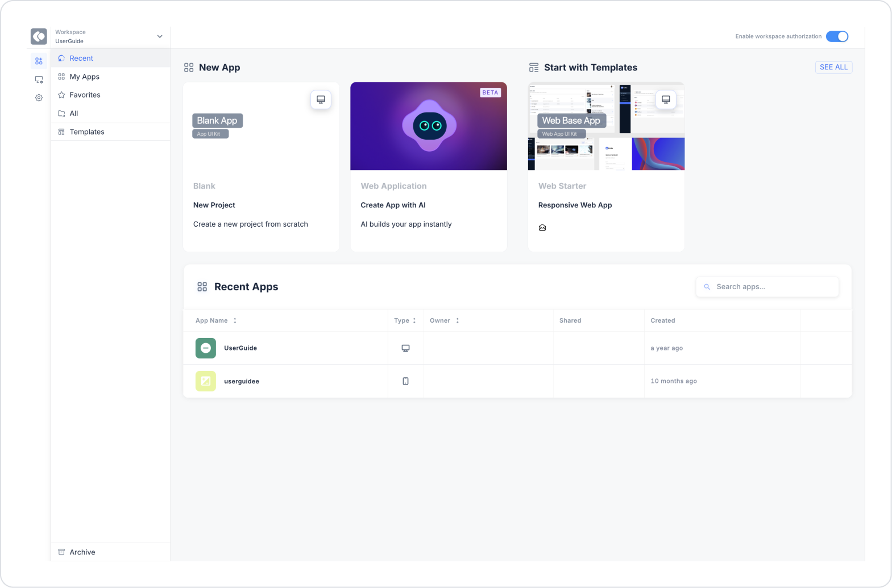Click the SEE ALL templates button
The height and width of the screenshot is (588, 892).
coord(833,67)
